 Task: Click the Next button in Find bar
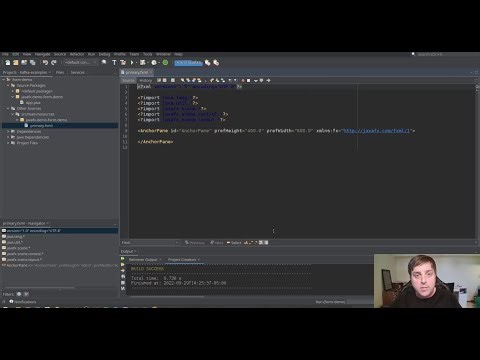click(217, 242)
